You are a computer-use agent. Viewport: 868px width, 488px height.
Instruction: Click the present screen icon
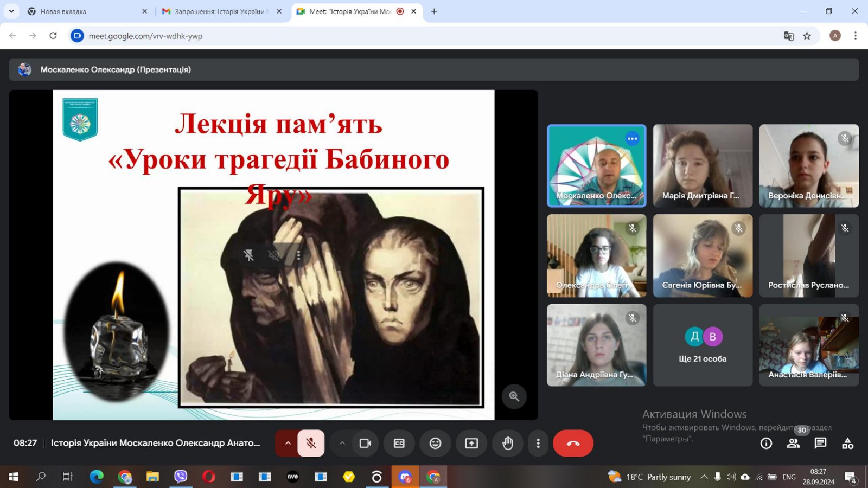pos(471,443)
